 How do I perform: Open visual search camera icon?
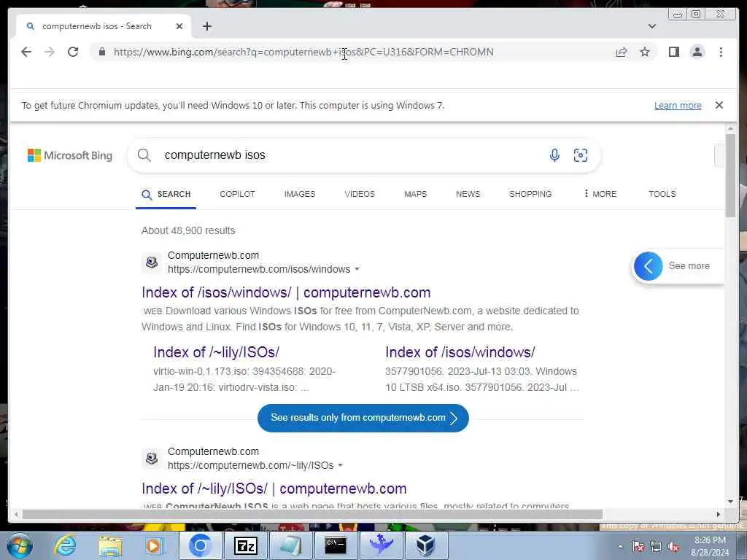tap(580, 155)
